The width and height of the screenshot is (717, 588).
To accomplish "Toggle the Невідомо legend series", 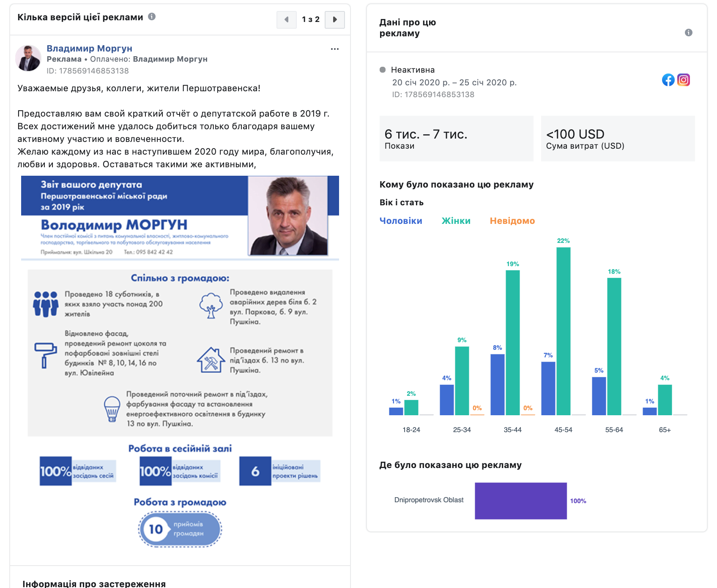I will tap(512, 220).
